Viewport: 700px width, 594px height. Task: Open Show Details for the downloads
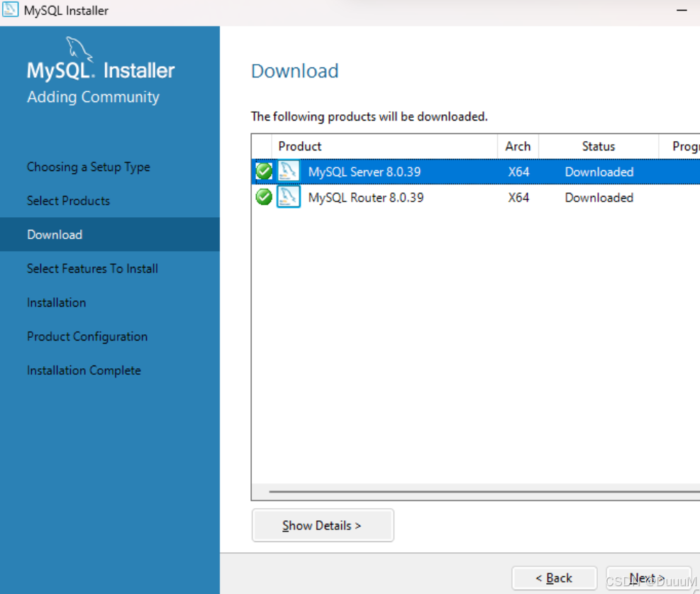[x=323, y=525]
